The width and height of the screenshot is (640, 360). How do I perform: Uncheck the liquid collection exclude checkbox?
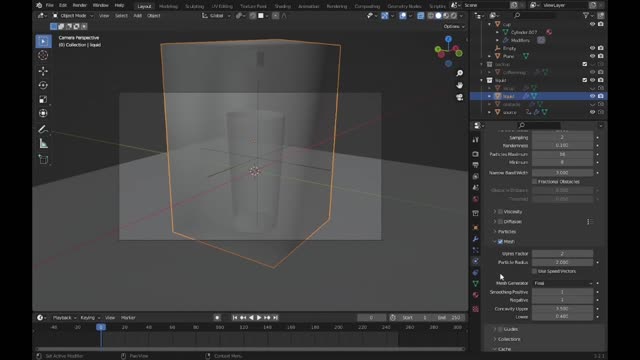pos(584,80)
